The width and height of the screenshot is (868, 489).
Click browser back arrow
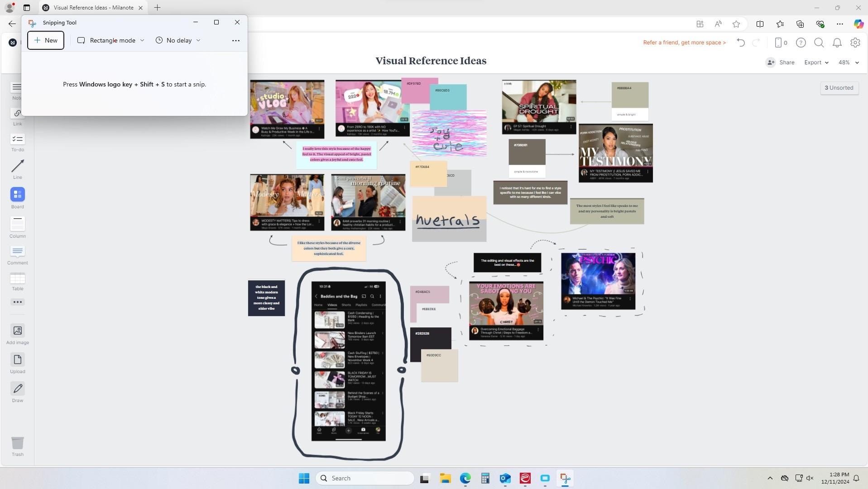(x=12, y=24)
